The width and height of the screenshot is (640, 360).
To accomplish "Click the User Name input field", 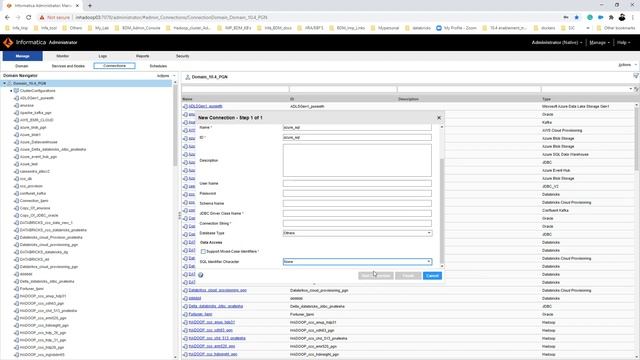I will point(357,183).
